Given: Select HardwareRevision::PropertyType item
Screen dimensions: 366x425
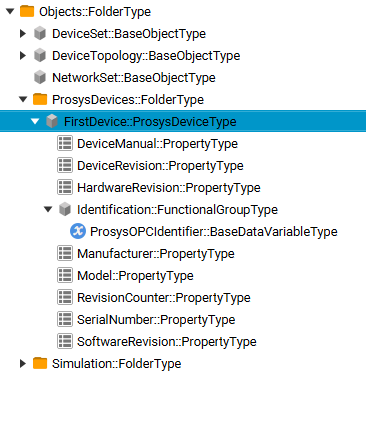Looking at the screenshot, I should [x=169, y=188].
